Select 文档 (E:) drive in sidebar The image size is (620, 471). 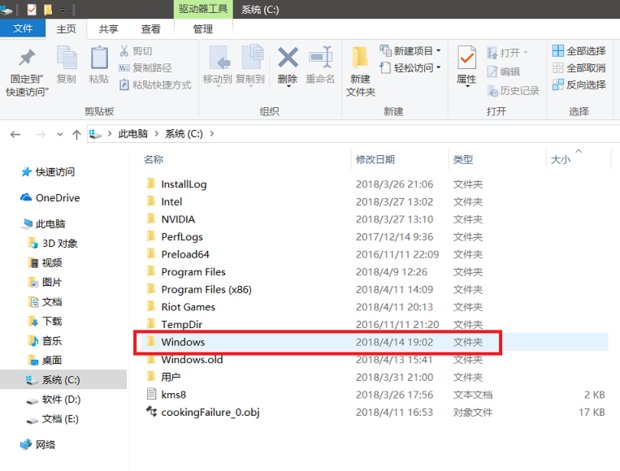click(53, 419)
